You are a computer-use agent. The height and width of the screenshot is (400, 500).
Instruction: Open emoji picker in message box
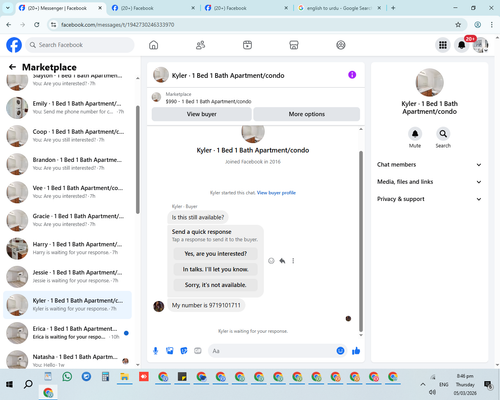click(340, 351)
